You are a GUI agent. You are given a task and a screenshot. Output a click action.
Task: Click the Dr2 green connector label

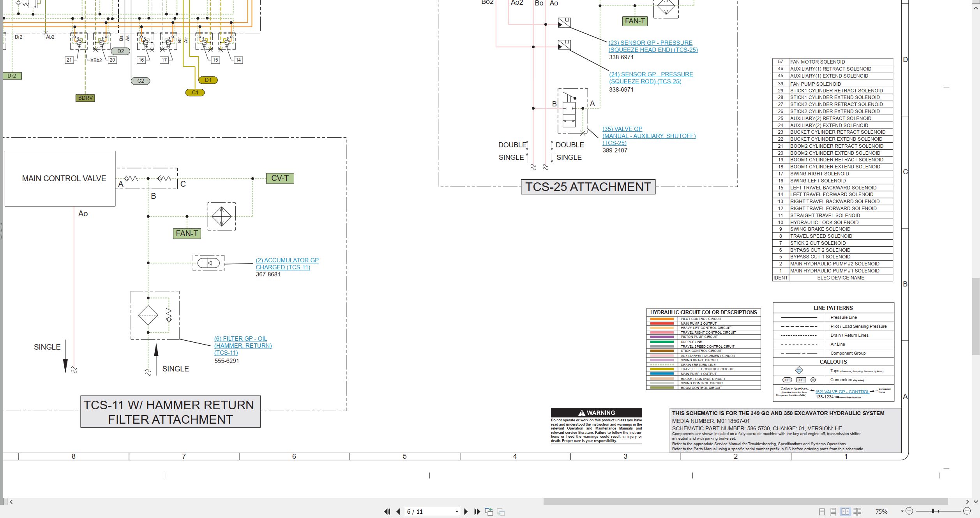point(12,76)
